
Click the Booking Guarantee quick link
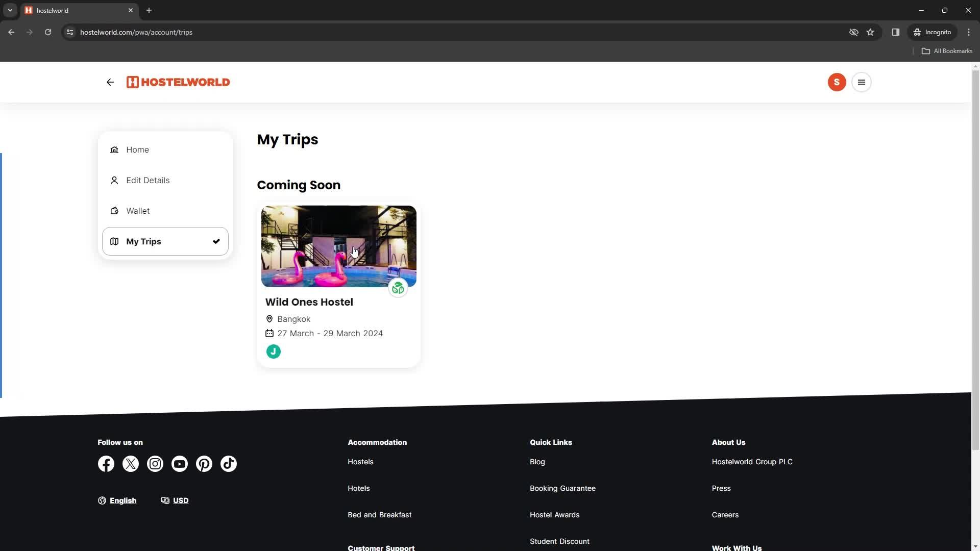click(x=562, y=488)
